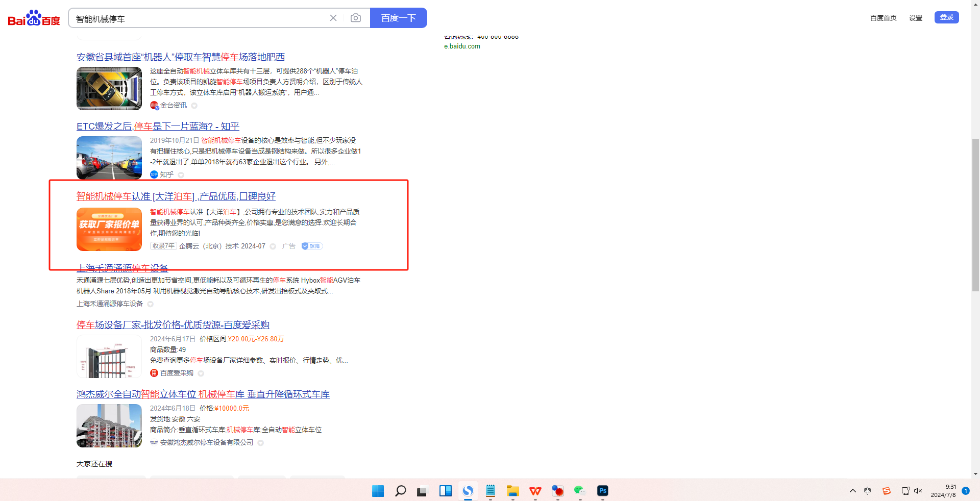Screen dimensions: 980x501
Task: Open image search via the camera icon
Action: [x=356, y=18]
